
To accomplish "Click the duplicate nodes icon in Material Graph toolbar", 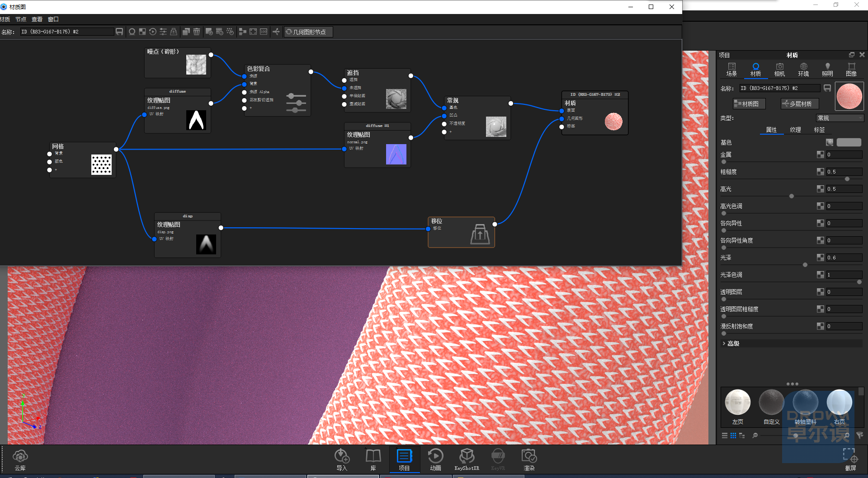I will click(186, 32).
